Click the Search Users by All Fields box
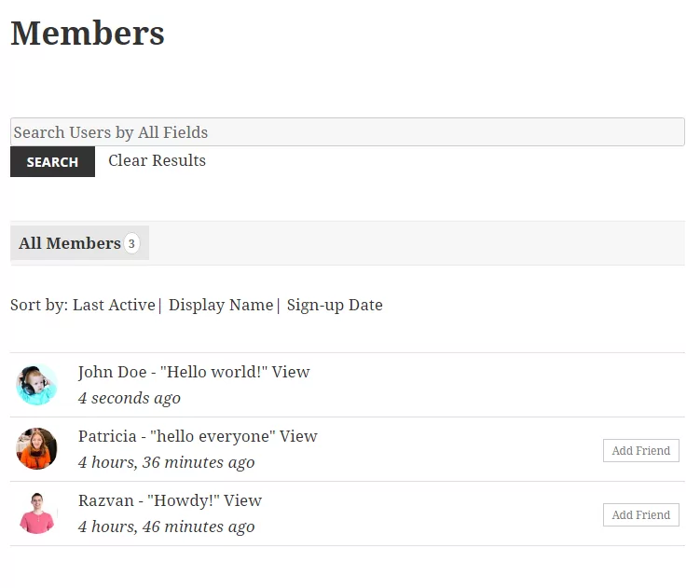This screenshot has width=700, height=588. pos(348,131)
